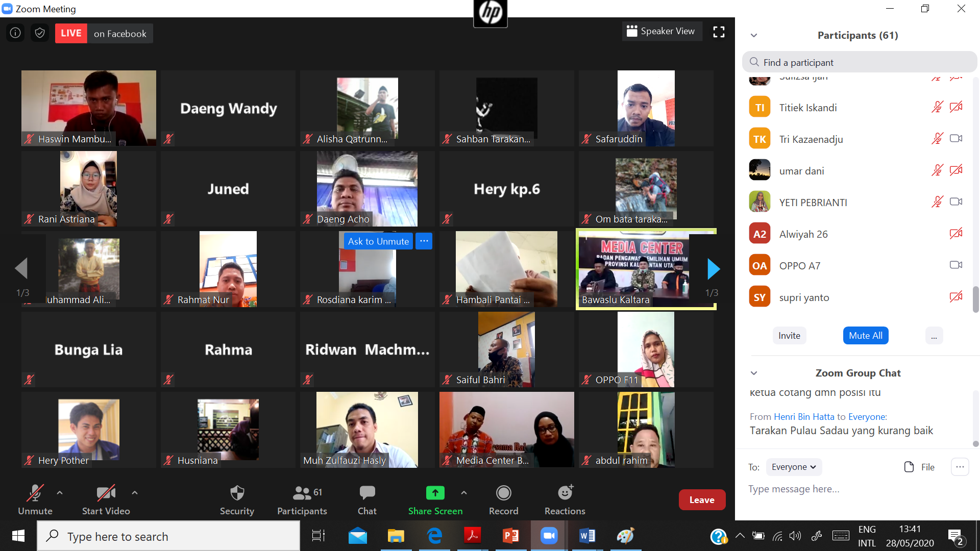This screenshot has height=551, width=980.
Task: Open the volume control icon
Action: point(795,536)
